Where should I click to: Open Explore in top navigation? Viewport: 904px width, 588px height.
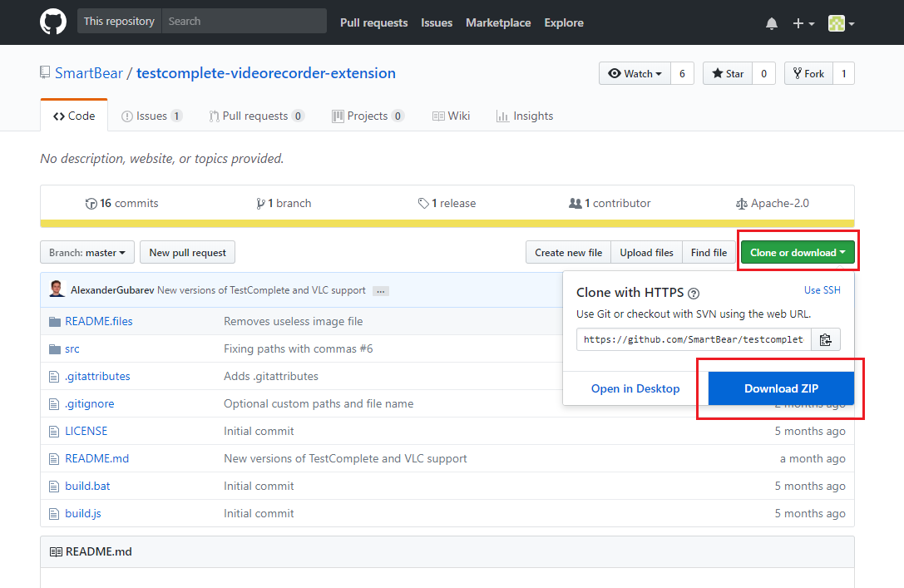coord(564,22)
